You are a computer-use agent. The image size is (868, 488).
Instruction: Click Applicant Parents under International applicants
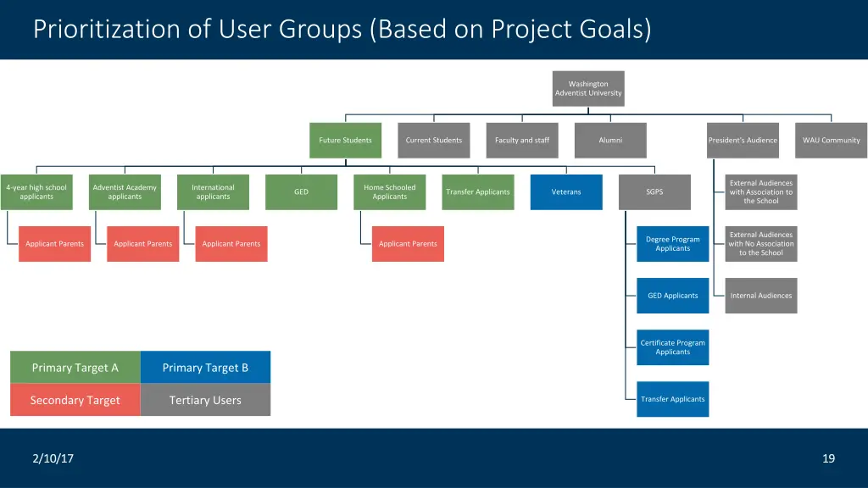click(x=231, y=243)
